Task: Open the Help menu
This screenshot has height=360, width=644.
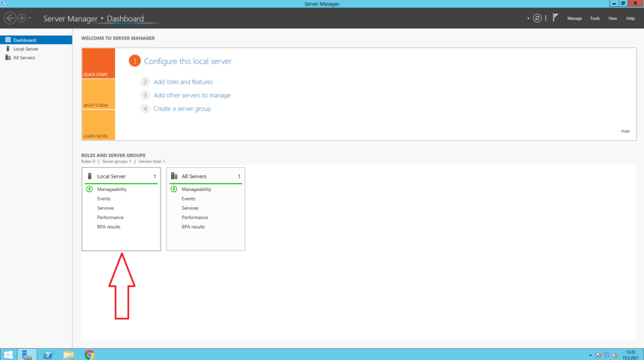Action: point(630,18)
